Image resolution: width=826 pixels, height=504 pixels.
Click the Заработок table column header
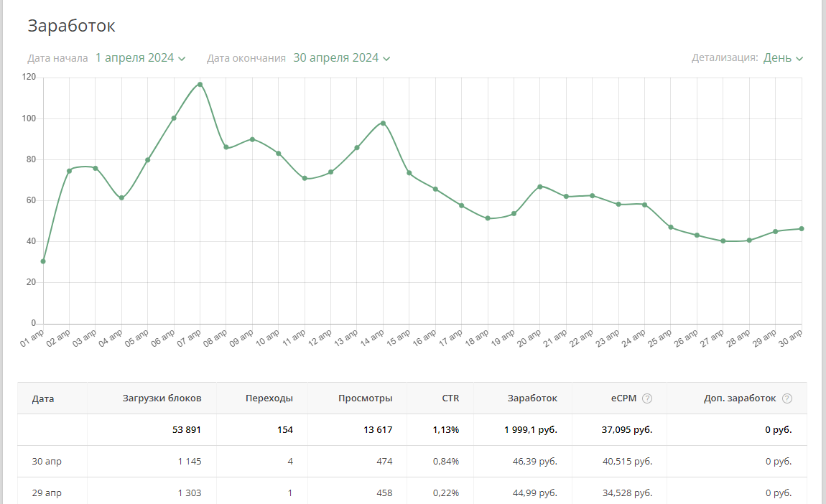(532, 398)
